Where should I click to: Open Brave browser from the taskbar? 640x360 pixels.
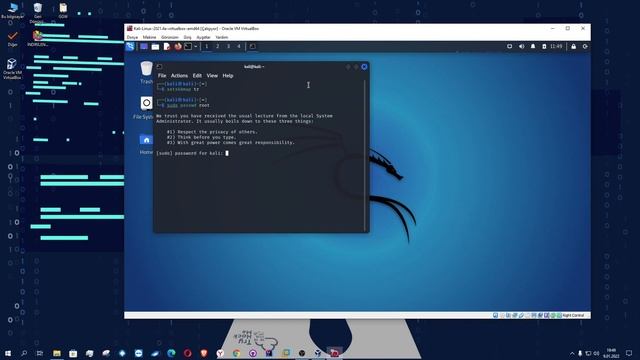point(204,353)
